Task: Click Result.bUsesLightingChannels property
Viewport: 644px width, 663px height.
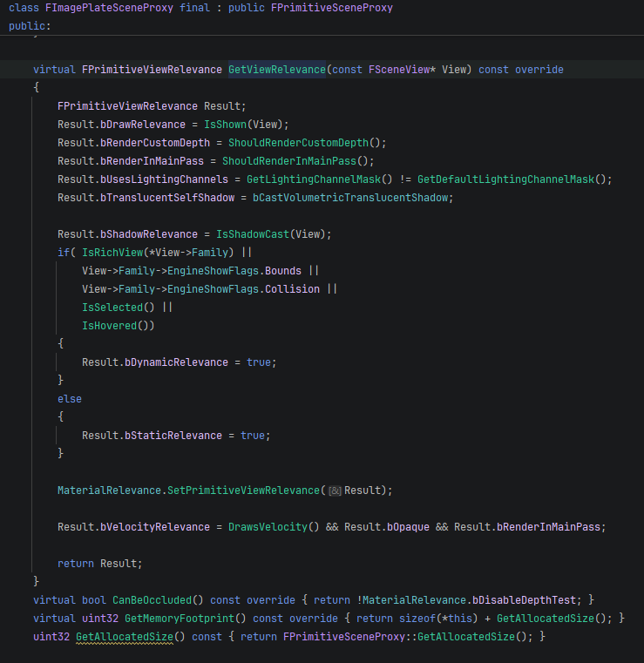Action: [143, 179]
